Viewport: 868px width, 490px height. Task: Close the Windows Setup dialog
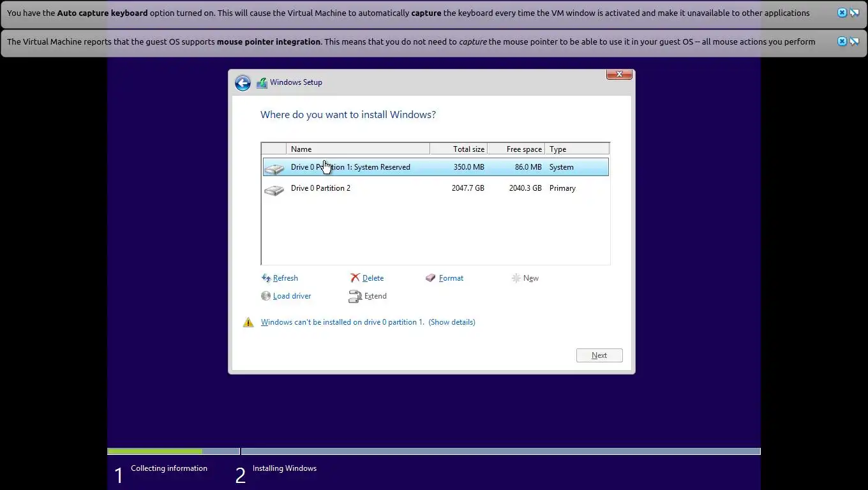(x=619, y=74)
